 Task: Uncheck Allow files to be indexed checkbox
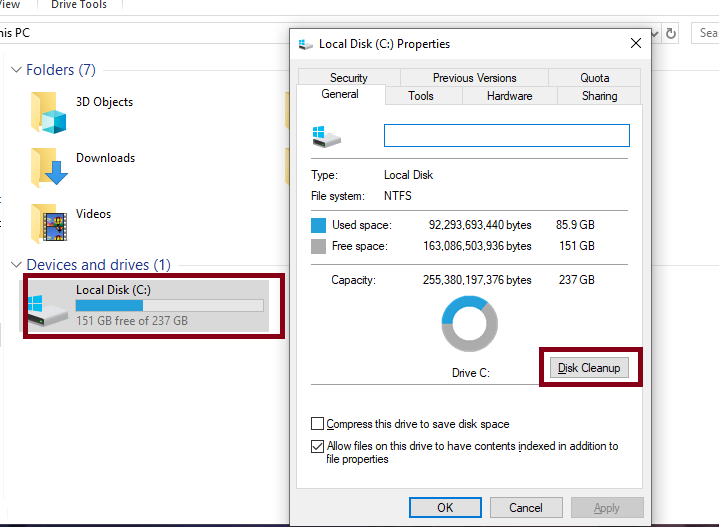pos(317,446)
